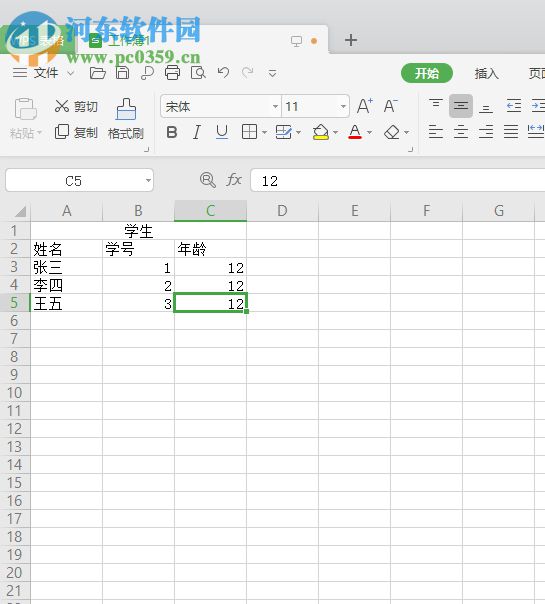Click the monitor display icon in tab
545x604 pixels.
pyautogui.click(x=296, y=41)
